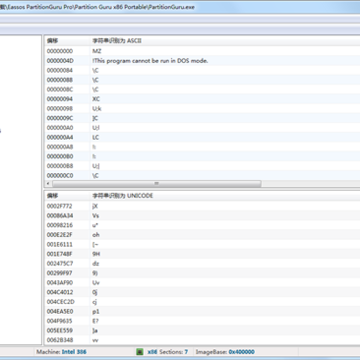Click the horizontal scrollbar thumb in ASCII pane
This screenshot has width=360, height=360.
[156, 184]
